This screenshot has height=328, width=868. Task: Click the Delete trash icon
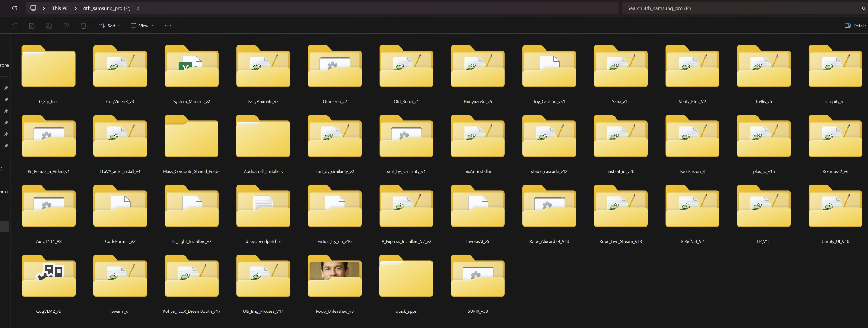(x=84, y=26)
